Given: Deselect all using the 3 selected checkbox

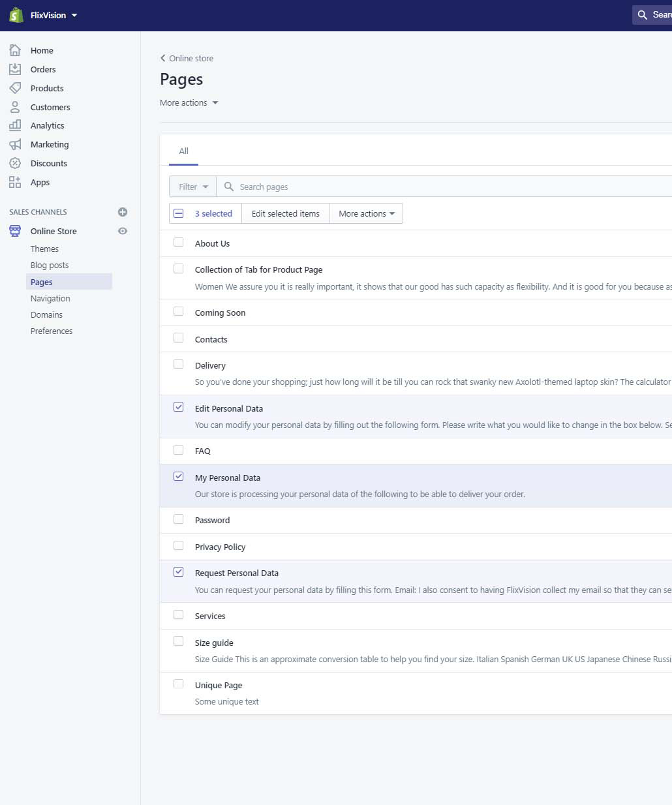Looking at the screenshot, I should coord(179,213).
